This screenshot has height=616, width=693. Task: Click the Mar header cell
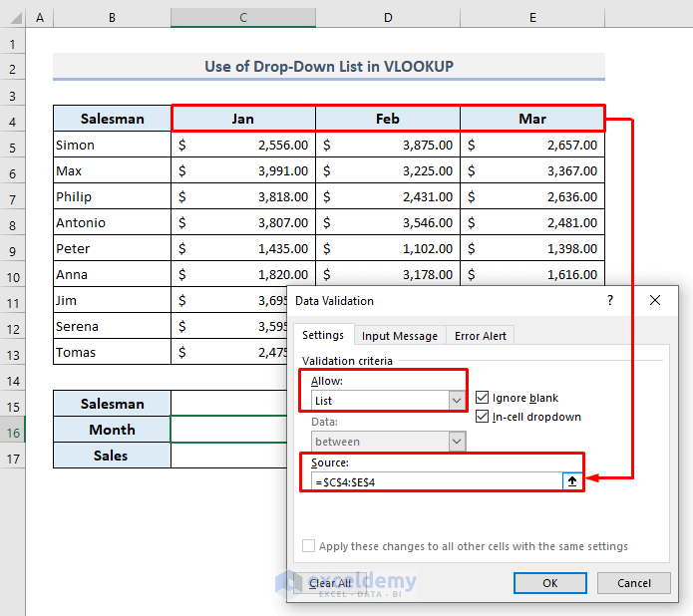[532, 119]
